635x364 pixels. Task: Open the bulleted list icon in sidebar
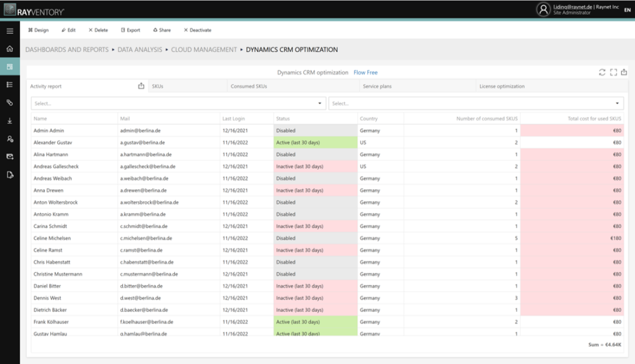pos(10,84)
